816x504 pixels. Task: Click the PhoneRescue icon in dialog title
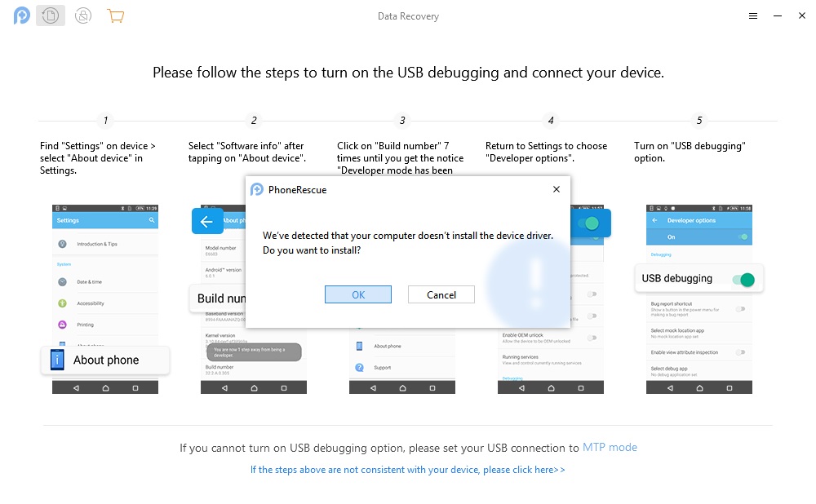[x=256, y=189]
